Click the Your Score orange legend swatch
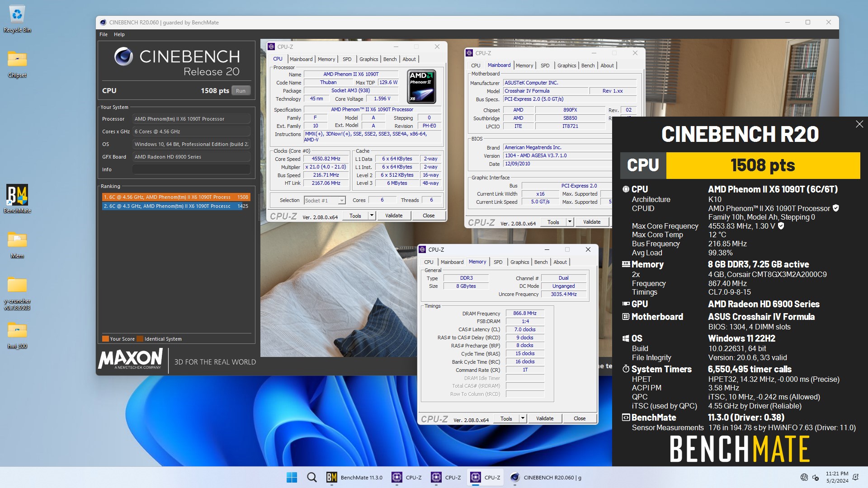 click(105, 339)
